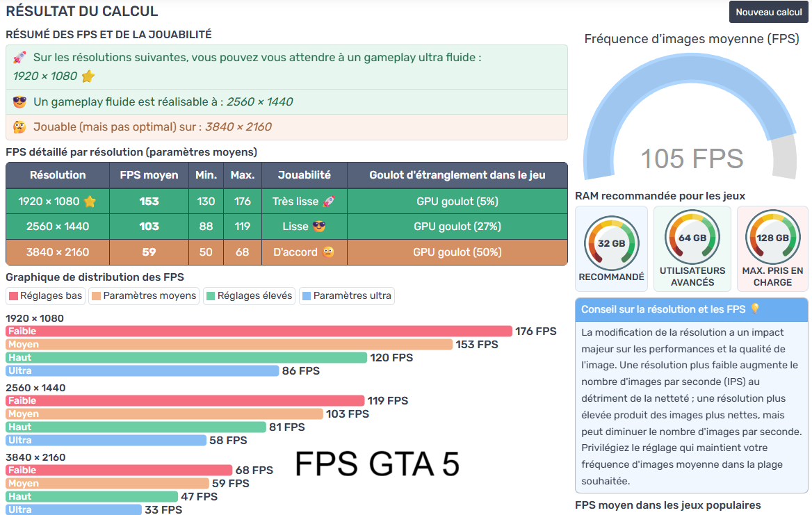Click the sunglasses emoji in fluide summary line
Viewport: 812px width, 515px height.
(19, 102)
